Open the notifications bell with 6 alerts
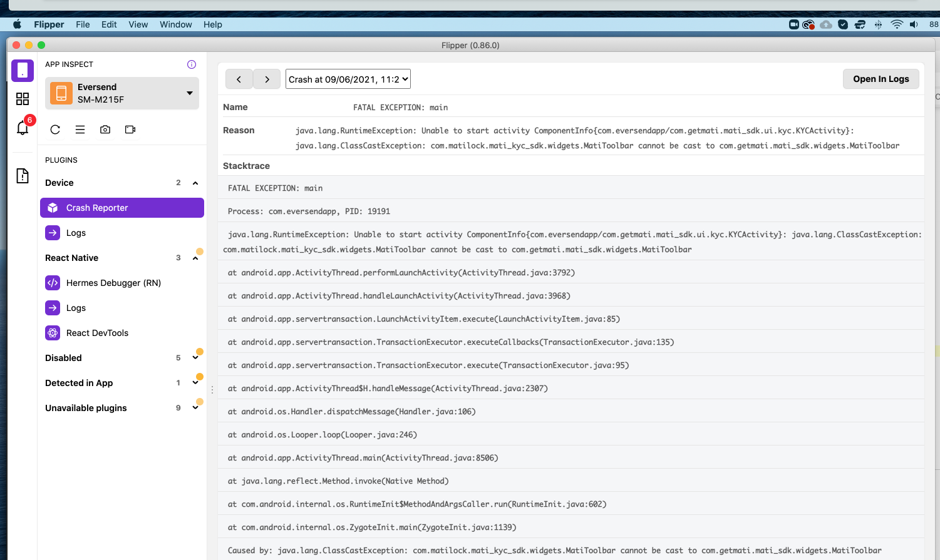This screenshot has height=560, width=940. (22, 128)
